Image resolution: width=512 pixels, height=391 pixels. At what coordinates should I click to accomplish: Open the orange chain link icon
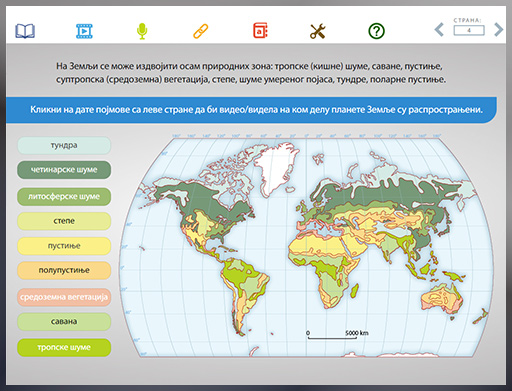(201, 31)
